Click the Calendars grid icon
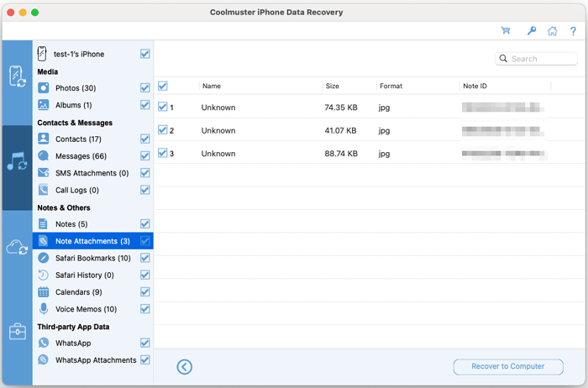The width and height of the screenshot is (588, 388). (43, 291)
